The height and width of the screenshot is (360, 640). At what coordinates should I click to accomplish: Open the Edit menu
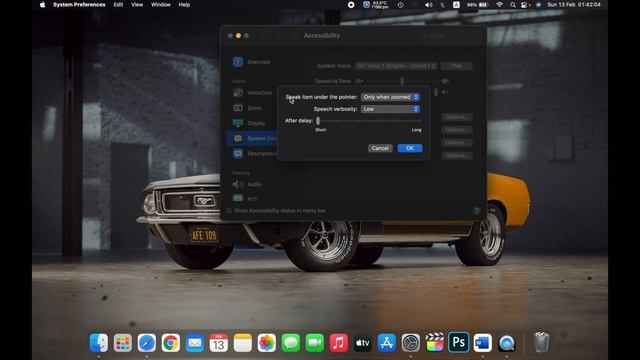click(x=118, y=5)
